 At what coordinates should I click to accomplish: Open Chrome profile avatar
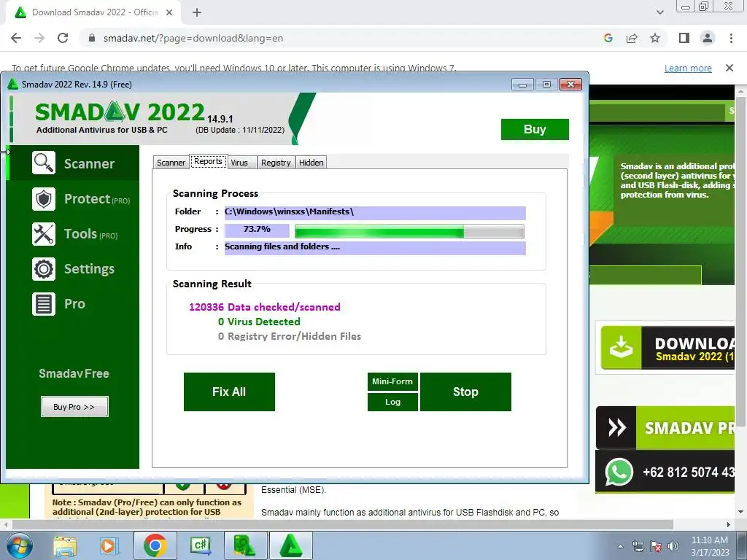pyautogui.click(x=708, y=38)
